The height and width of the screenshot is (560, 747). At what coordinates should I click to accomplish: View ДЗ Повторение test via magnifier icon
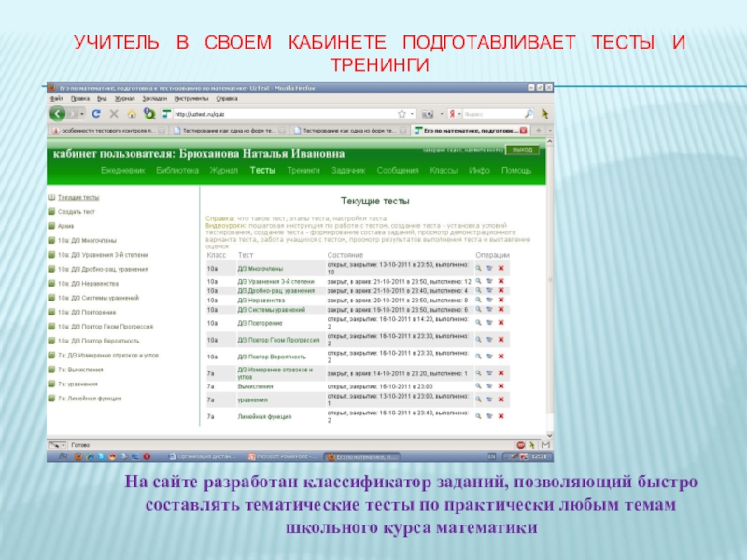[x=478, y=322]
